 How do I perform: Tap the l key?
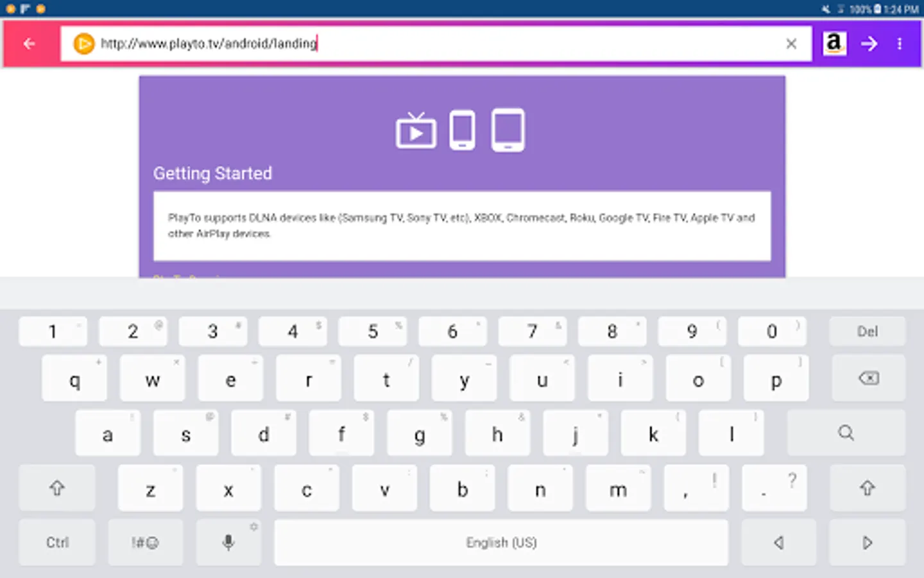coord(732,433)
